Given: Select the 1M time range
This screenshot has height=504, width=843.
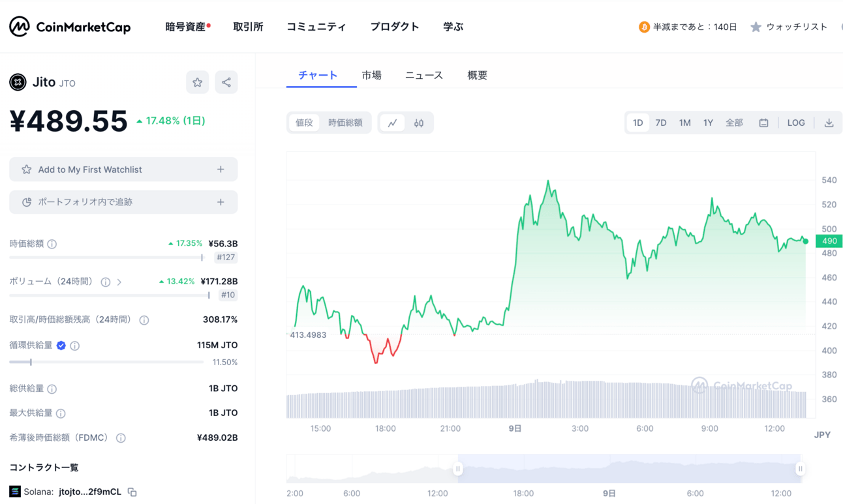Looking at the screenshot, I should coord(684,123).
